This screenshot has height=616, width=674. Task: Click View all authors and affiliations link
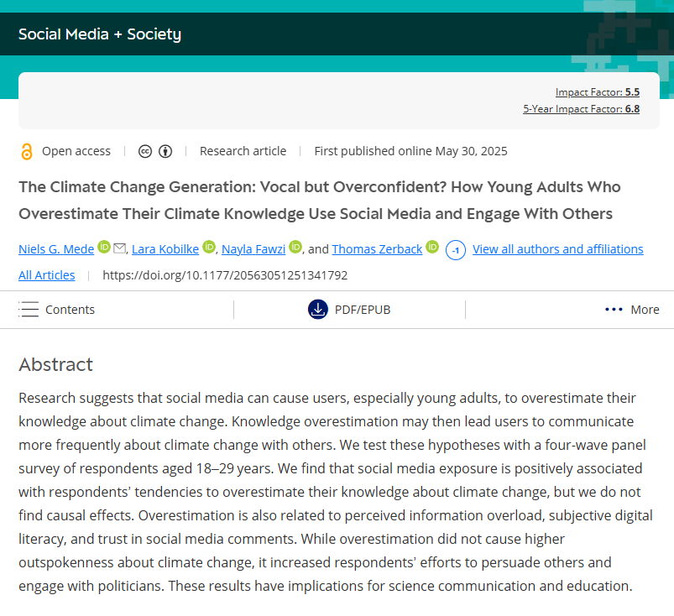(x=557, y=249)
